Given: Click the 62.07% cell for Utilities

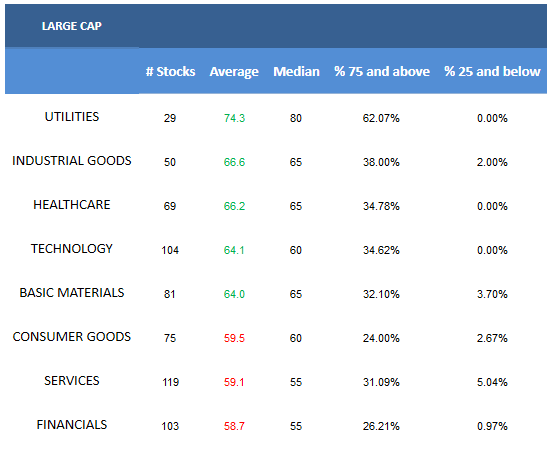Looking at the screenshot, I should (x=381, y=118).
